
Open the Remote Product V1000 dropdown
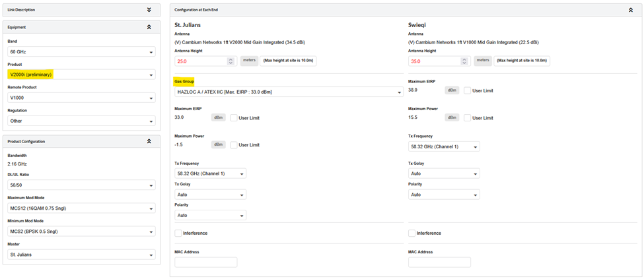[81, 98]
